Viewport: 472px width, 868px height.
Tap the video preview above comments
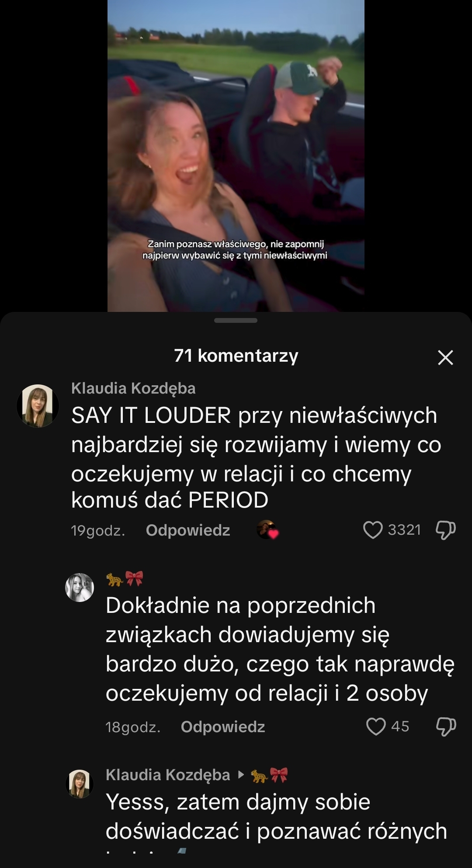(x=236, y=156)
